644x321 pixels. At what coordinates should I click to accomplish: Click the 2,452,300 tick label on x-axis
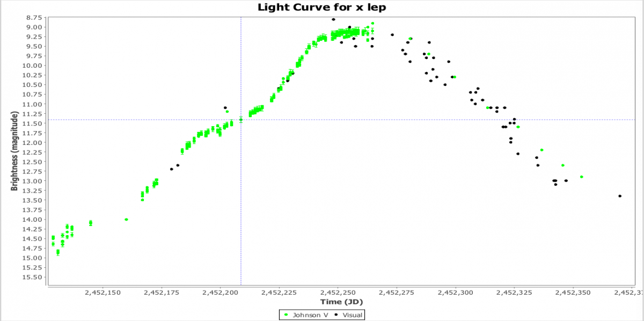(x=457, y=293)
